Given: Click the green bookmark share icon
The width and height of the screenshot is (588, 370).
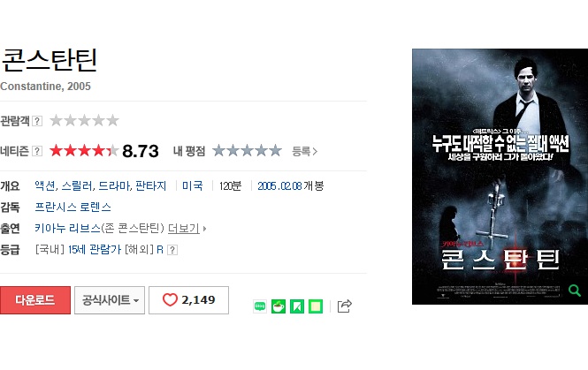Looking at the screenshot, I should point(297,306).
